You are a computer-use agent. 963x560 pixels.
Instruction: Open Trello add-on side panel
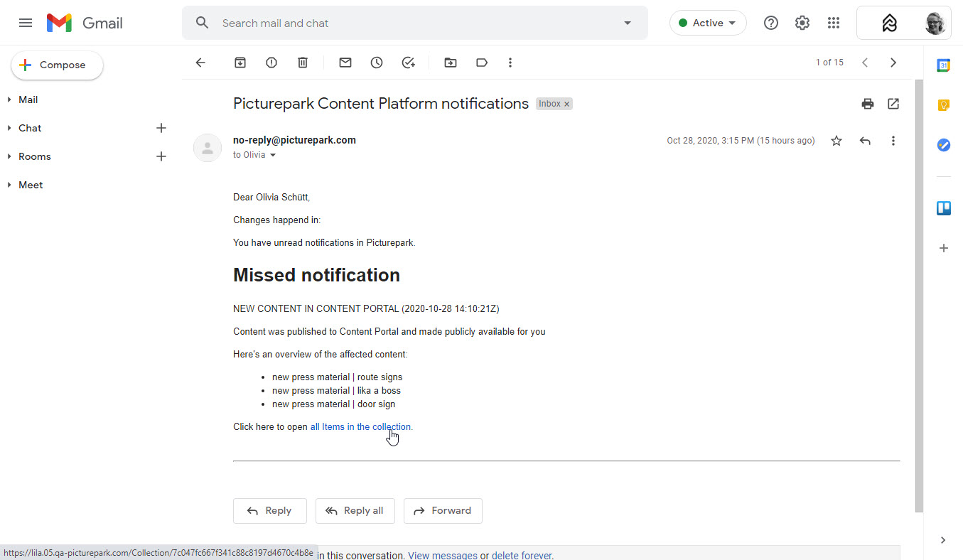943,208
